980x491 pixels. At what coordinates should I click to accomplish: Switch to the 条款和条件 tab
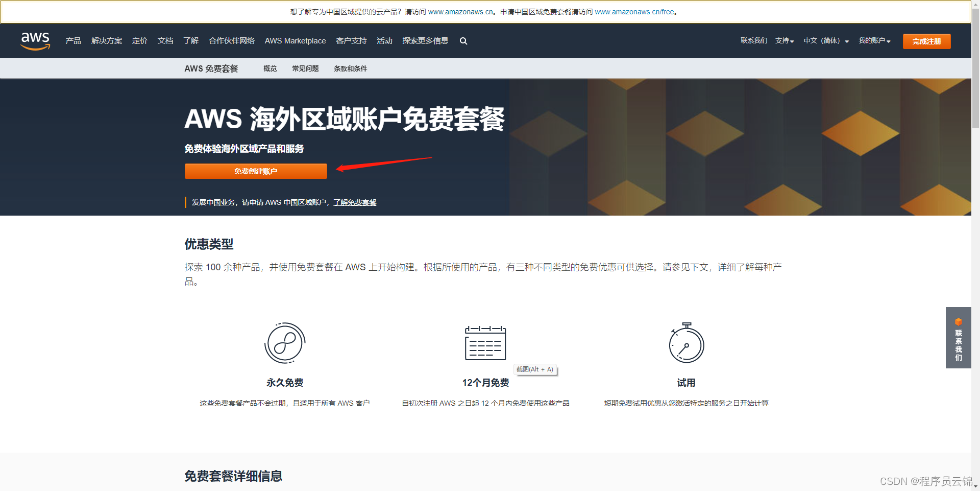350,68
